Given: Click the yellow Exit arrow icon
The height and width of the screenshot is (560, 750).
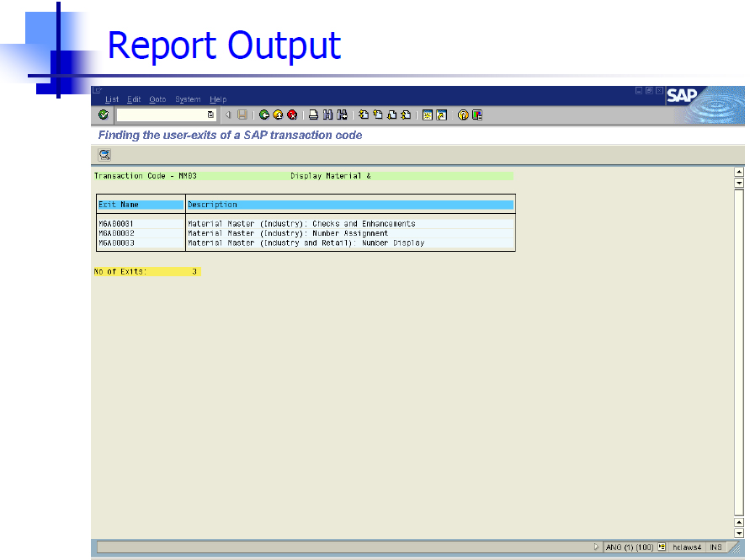Looking at the screenshot, I should (x=278, y=115).
